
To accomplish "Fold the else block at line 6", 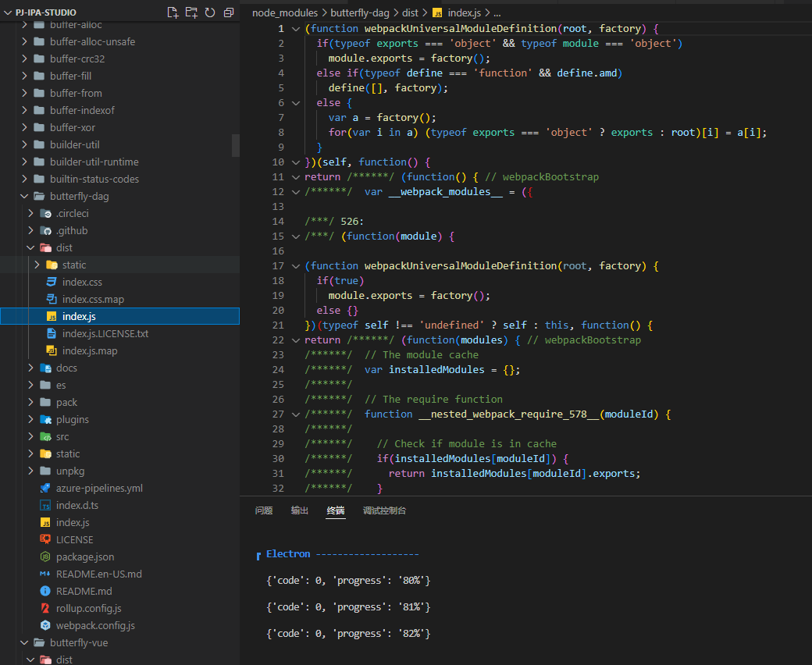I will pos(296,102).
